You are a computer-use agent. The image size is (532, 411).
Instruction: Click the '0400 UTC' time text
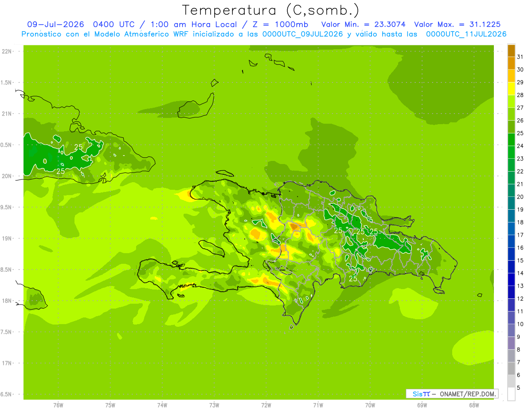[x=114, y=24]
